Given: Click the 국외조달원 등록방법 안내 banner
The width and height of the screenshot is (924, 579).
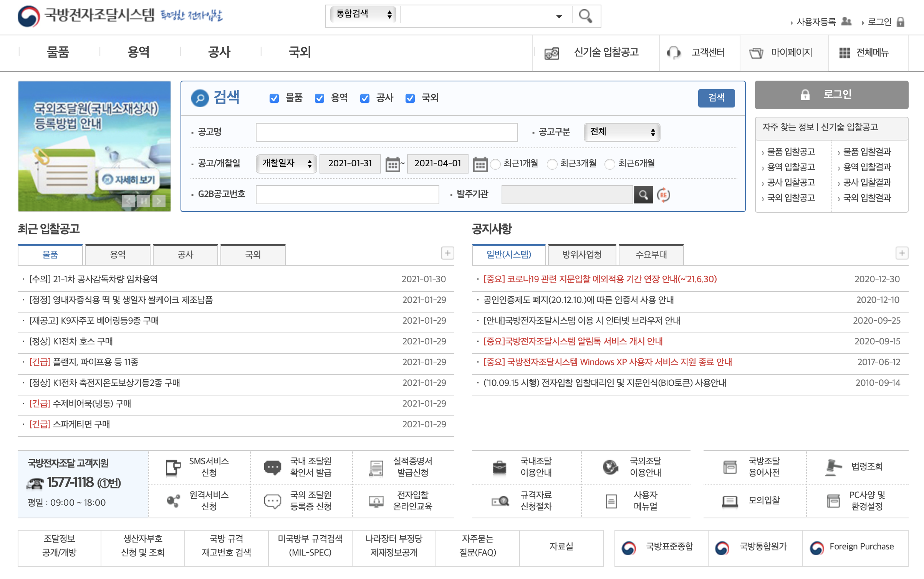Looking at the screenshot, I should point(94,146).
